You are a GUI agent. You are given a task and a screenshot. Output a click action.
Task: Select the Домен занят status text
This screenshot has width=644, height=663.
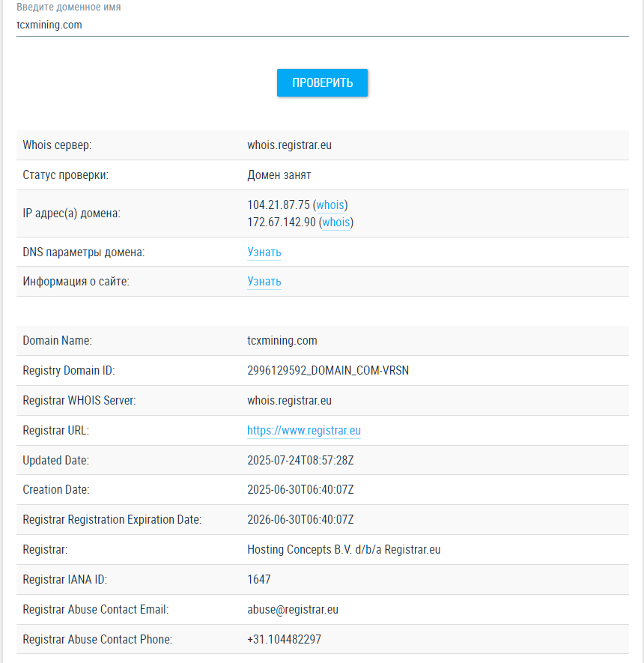(x=279, y=175)
